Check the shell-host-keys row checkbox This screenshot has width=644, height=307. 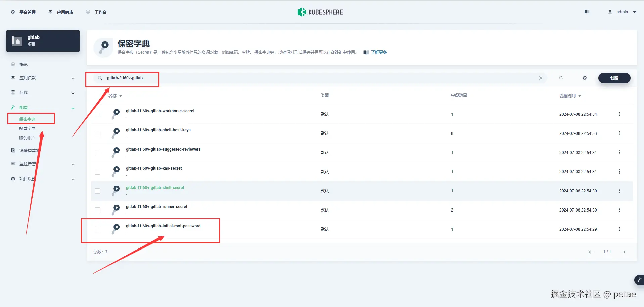point(98,133)
